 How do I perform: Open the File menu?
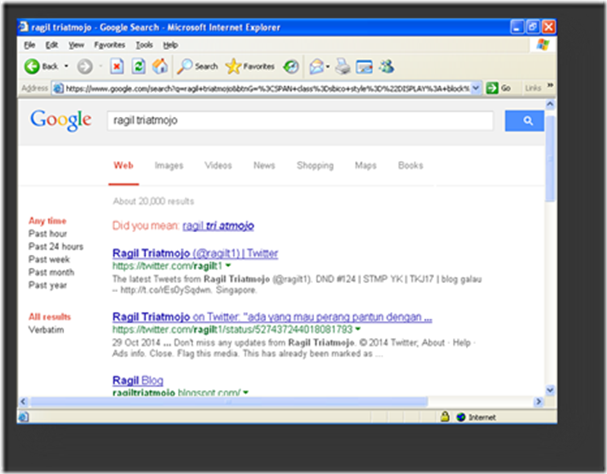point(29,45)
